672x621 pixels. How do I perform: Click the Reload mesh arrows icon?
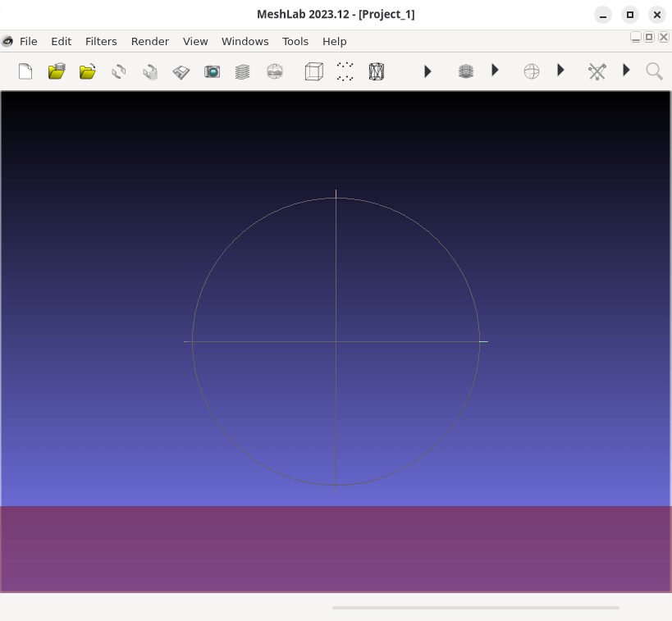coord(119,71)
